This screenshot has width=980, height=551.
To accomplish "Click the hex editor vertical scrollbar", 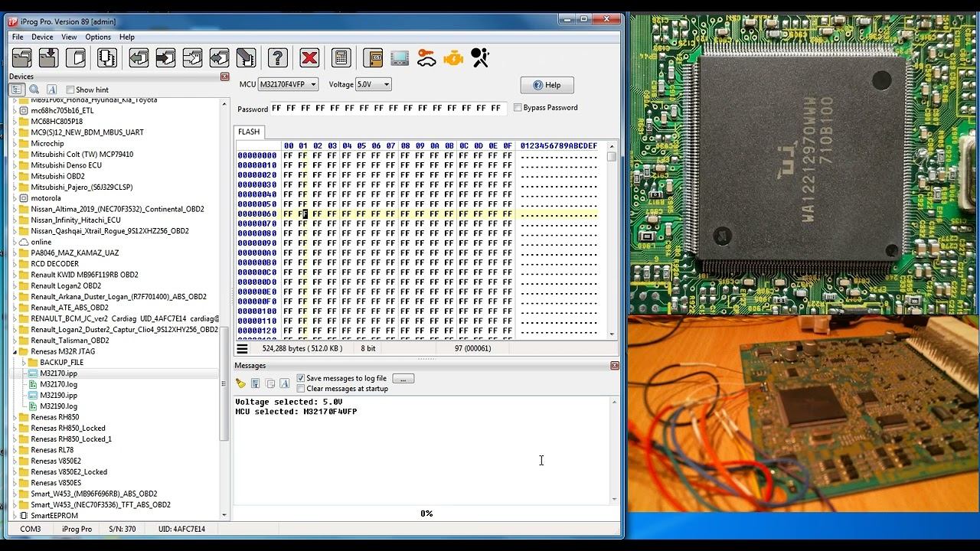I will (611, 240).
